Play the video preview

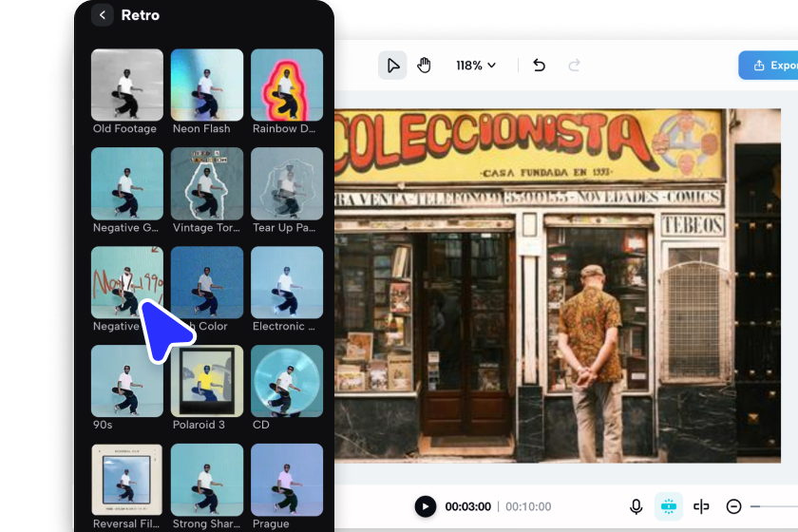pyautogui.click(x=426, y=506)
